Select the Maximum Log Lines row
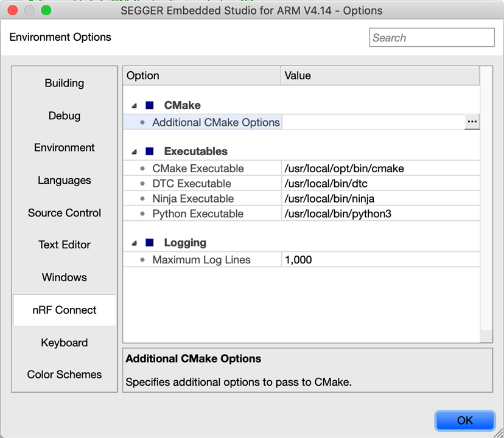 coord(301,259)
